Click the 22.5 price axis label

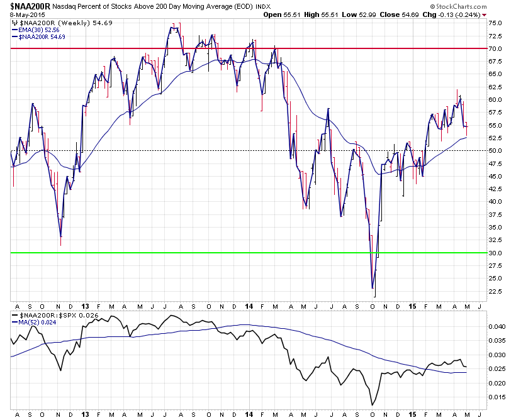495,291
